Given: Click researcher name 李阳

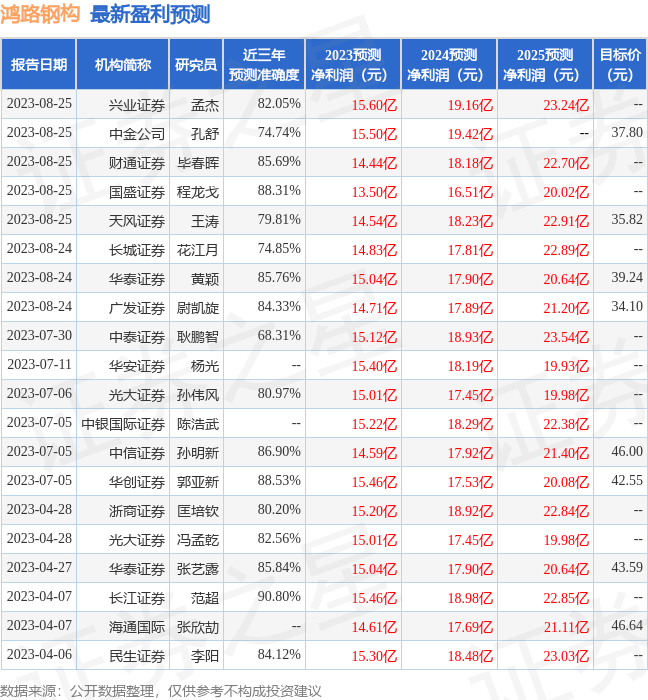Looking at the screenshot, I should click(x=205, y=656).
